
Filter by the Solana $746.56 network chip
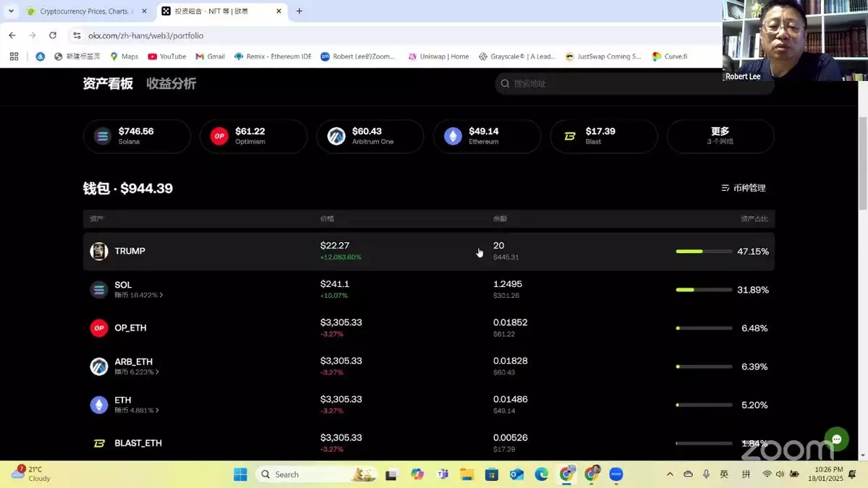tap(137, 136)
